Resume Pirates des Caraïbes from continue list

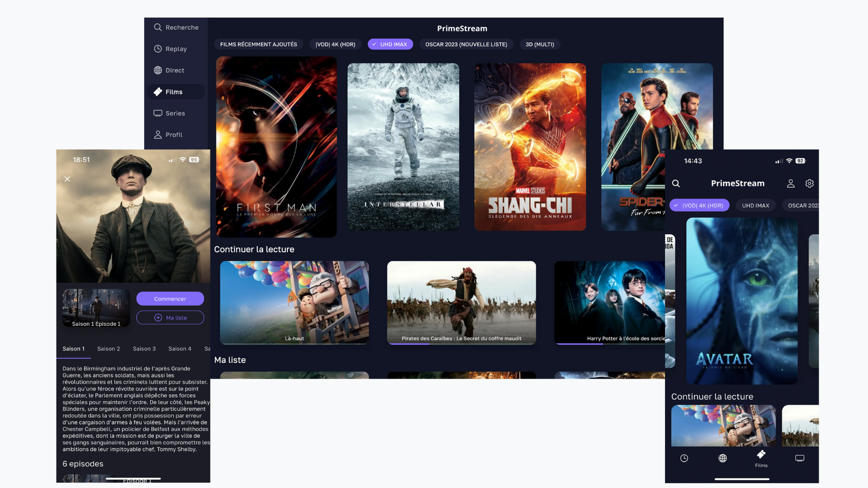[461, 303]
